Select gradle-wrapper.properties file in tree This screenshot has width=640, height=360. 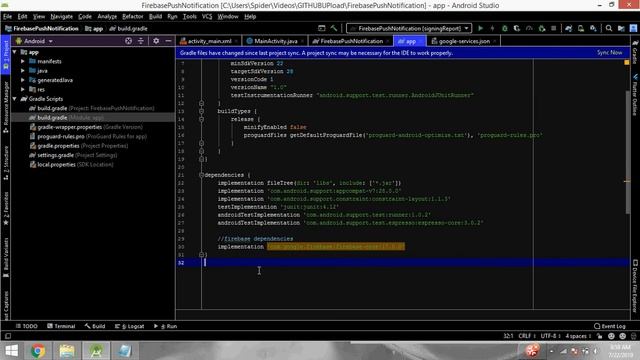(x=86, y=127)
